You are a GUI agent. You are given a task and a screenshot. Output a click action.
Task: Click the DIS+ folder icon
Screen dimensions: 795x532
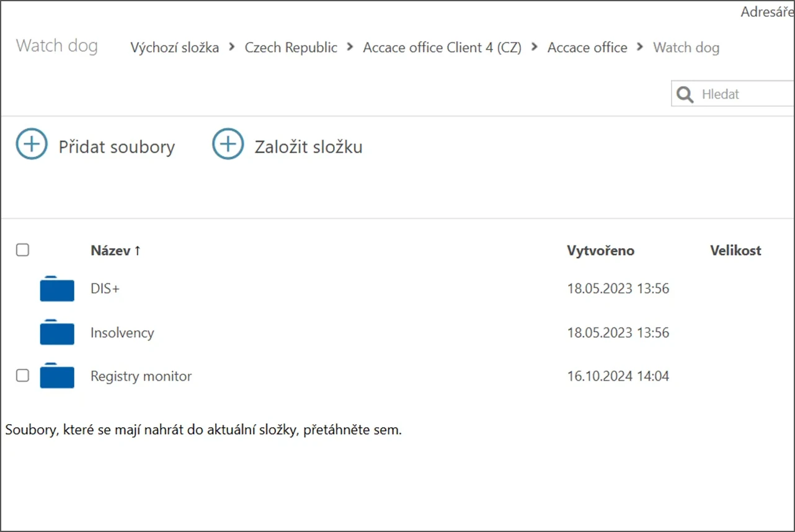pyautogui.click(x=57, y=289)
